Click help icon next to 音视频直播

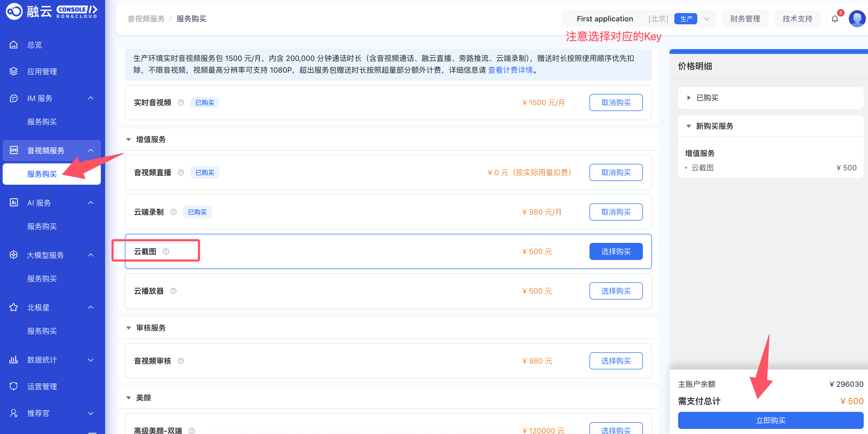pos(181,172)
